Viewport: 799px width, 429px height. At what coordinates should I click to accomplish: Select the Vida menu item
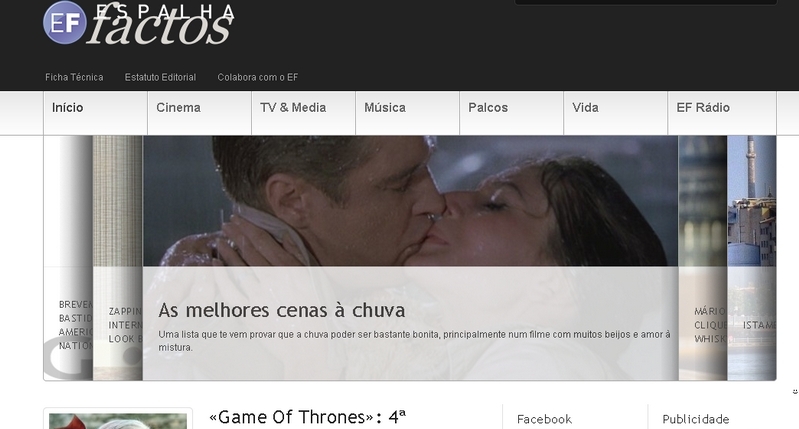(x=615, y=113)
